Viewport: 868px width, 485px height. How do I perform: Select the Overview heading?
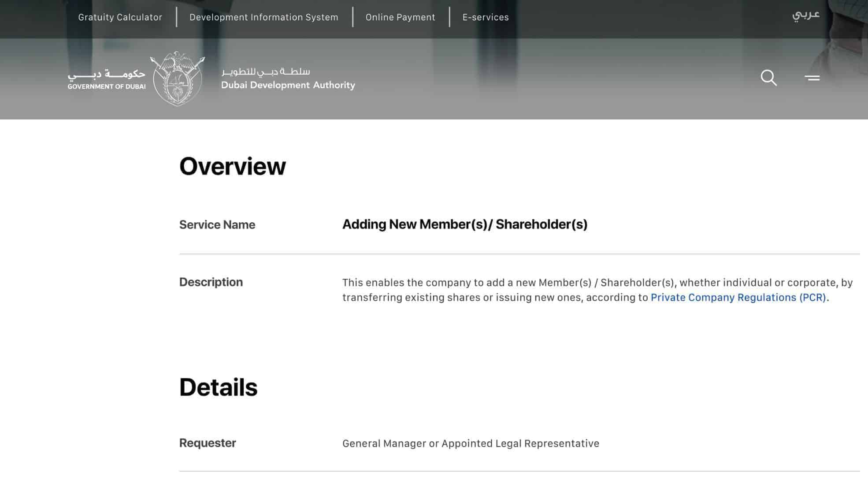(232, 166)
